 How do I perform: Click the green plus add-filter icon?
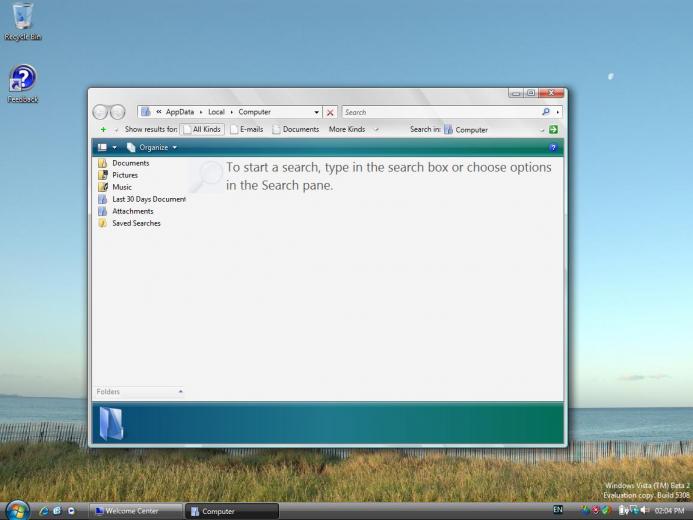pyautogui.click(x=103, y=129)
